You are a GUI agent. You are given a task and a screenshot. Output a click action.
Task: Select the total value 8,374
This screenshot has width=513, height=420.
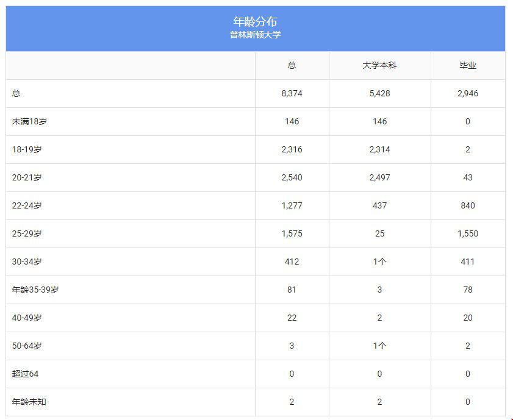(292, 93)
